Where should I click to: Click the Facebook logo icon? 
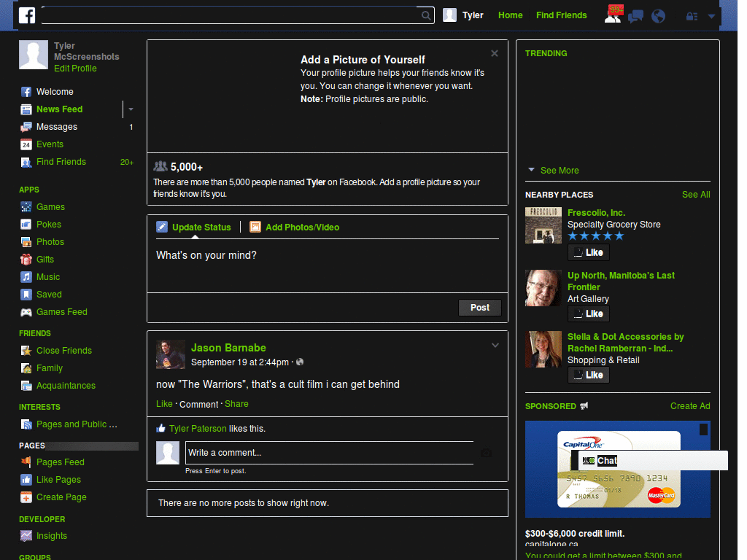(27, 15)
